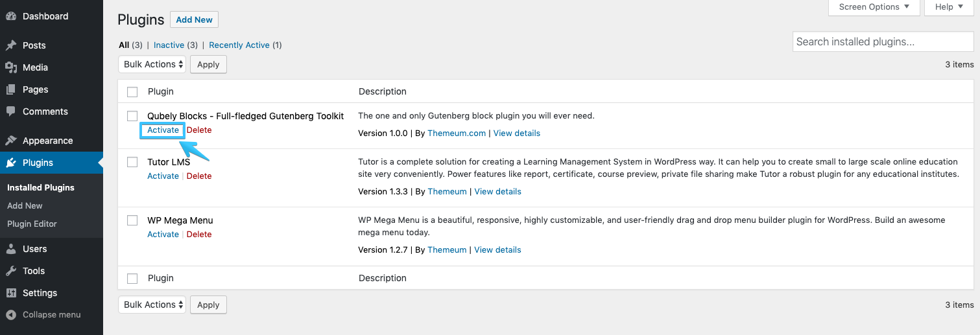
Task: Filter by Inactive plugins link
Action: [x=169, y=45]
